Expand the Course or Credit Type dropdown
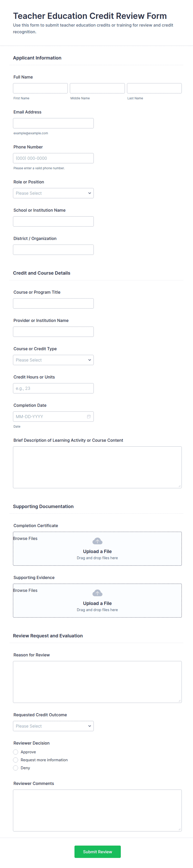This screenshot has width=193, height=868. [53, 360]
